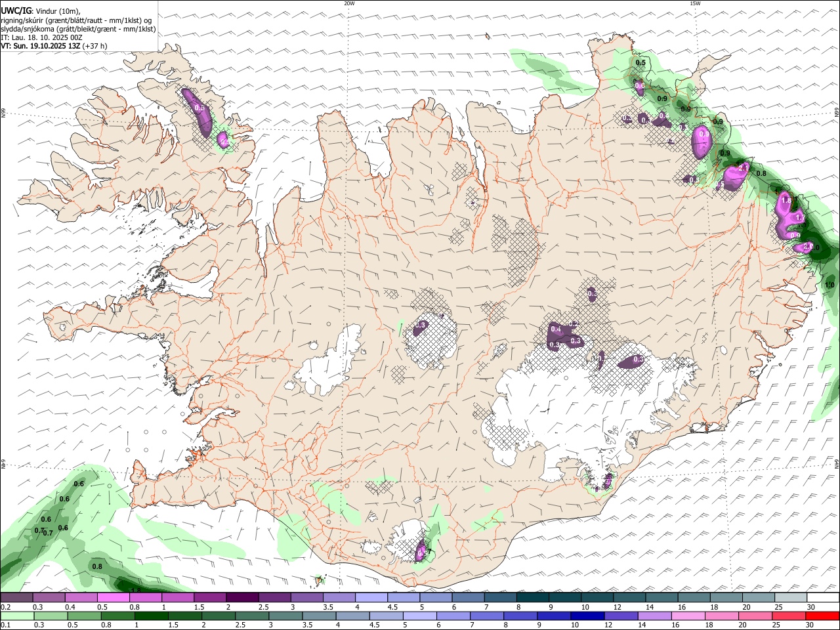
Task: Click the 'Vindur (10m)' header text
Action: (x=58, y=10)
